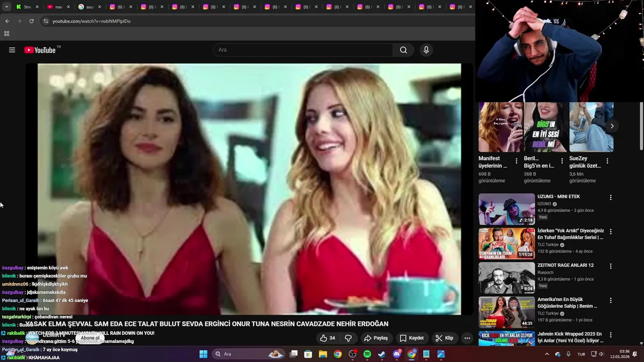Open the 'ZEITNOT RAGE ANLARI 12' thumbnail
Image resolution: width=644 pixels, height=362 pixels.
[x=507, y=278]
